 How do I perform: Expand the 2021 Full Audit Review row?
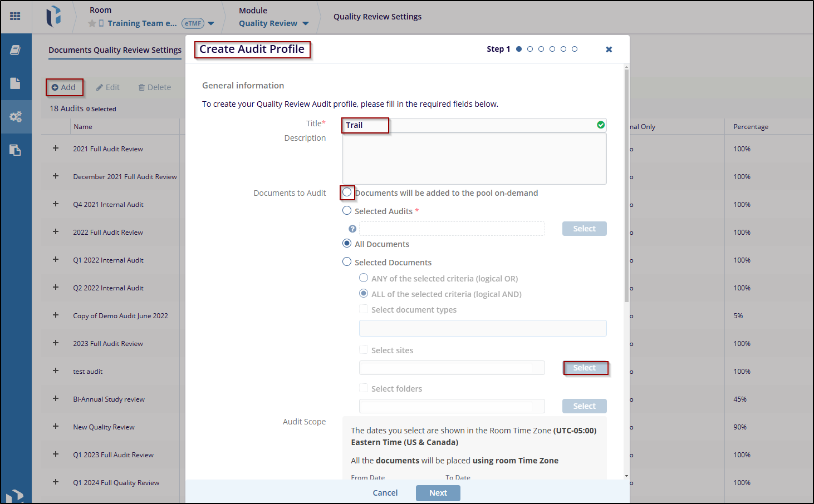[x=56, y=149]
